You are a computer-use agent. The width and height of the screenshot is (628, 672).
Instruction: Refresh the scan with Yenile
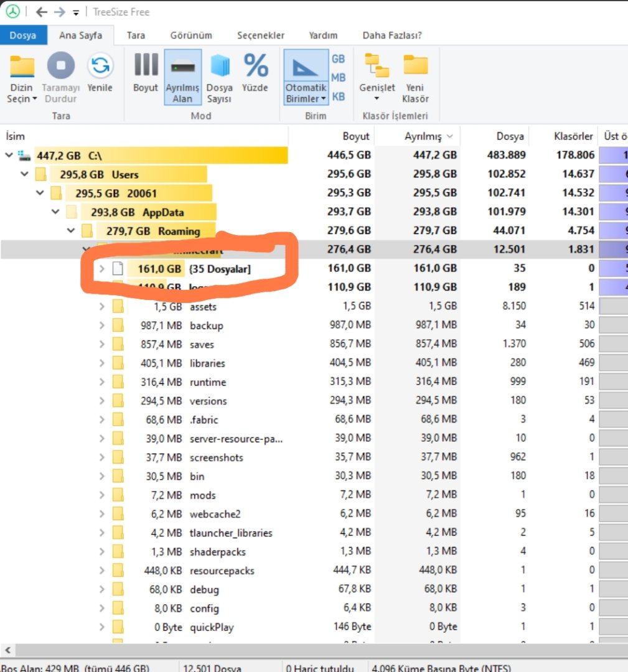100,72
